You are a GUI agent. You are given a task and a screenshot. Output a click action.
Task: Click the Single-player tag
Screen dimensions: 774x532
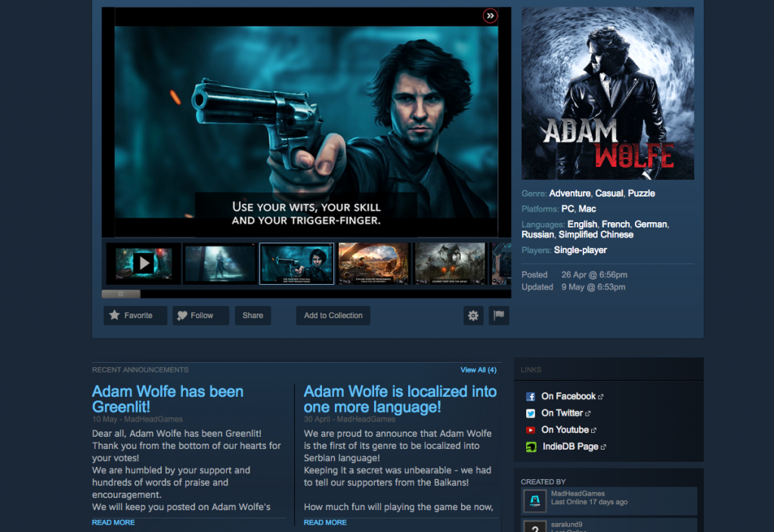tap(580, 250)
